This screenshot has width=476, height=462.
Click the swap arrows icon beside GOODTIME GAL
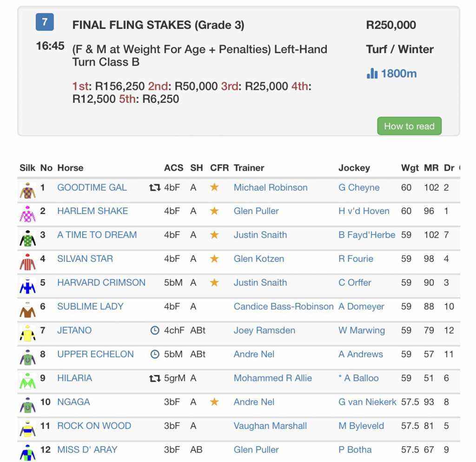tap(155, 187)
